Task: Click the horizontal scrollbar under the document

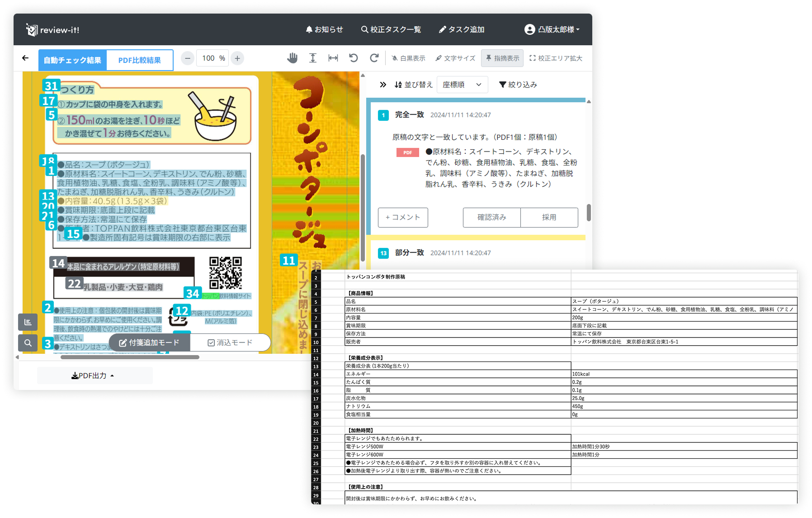Action: tap(130, 357)
